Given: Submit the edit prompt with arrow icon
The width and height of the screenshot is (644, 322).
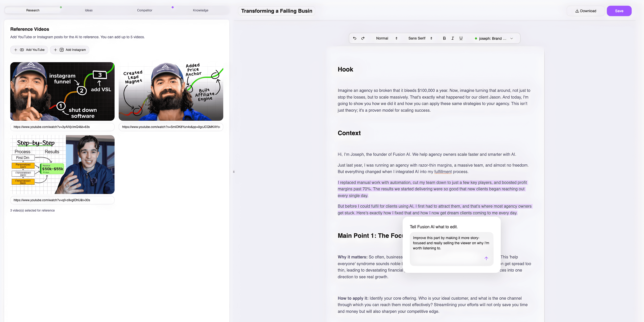Looking at the screenshot, I should tap(486, 258).
